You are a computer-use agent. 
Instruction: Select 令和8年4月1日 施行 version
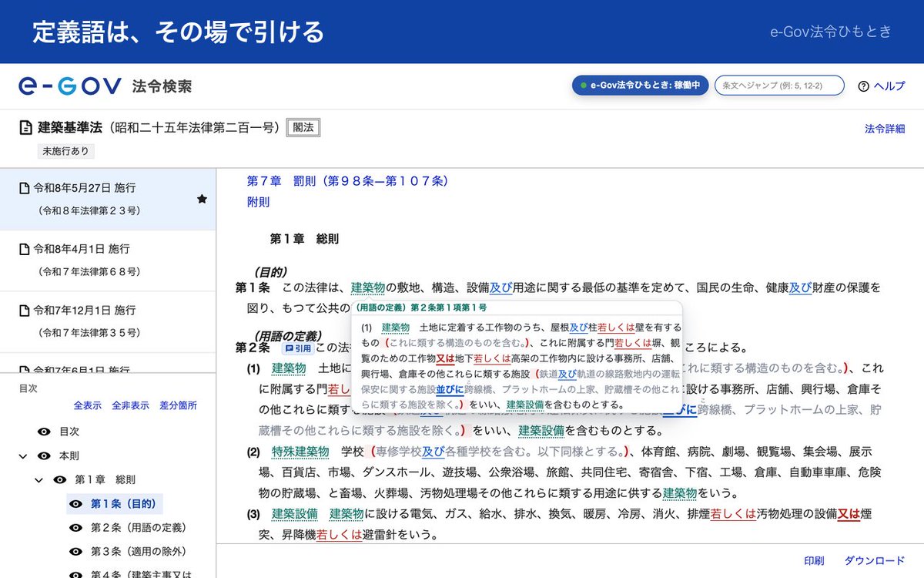click(x=108, y=260)
